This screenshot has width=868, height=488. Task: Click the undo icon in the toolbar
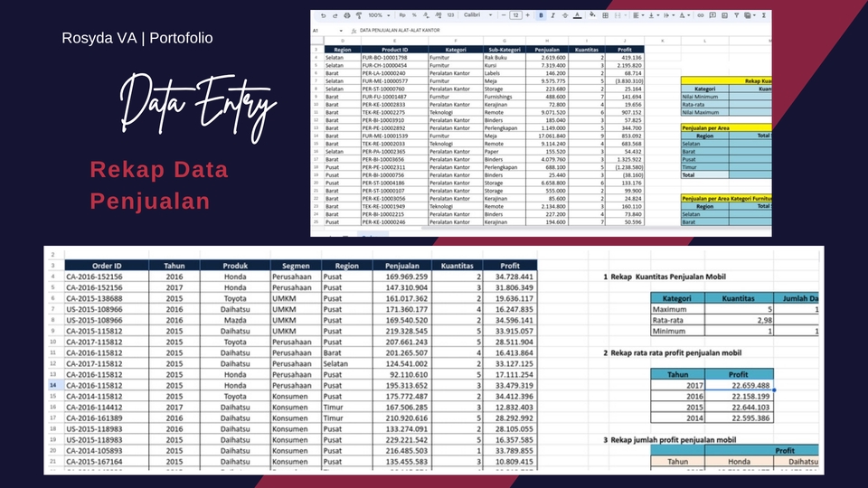point(323,15)
